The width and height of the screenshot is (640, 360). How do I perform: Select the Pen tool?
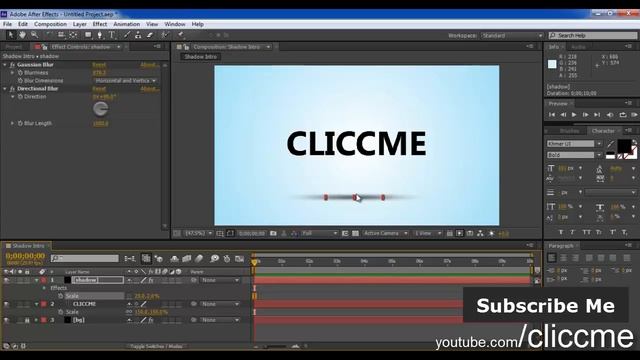99,35
